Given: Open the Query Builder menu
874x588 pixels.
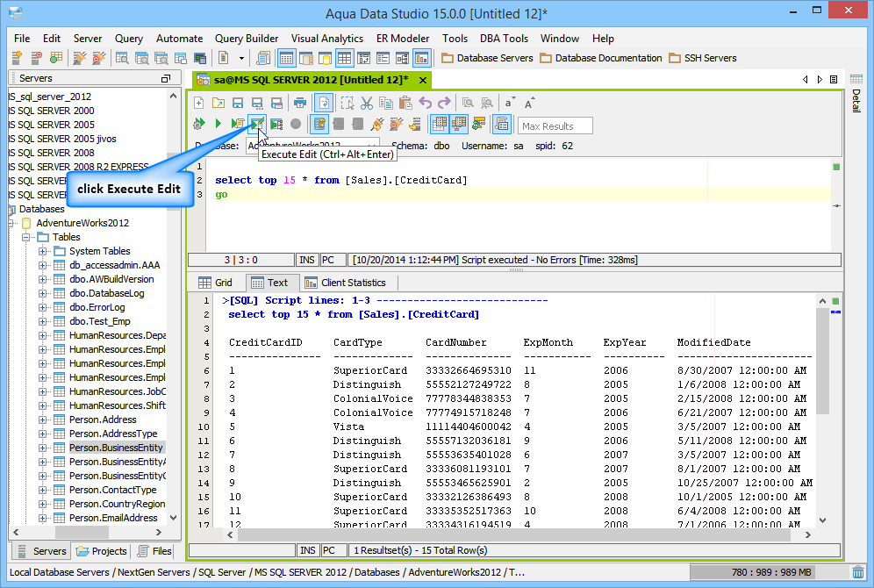Looking at the screenshot, I should (x=247, y=39).
